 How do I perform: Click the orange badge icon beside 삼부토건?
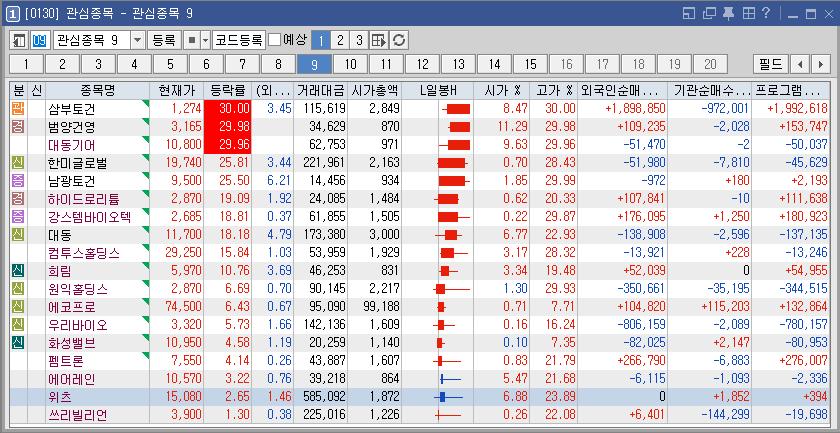point(18,109)
